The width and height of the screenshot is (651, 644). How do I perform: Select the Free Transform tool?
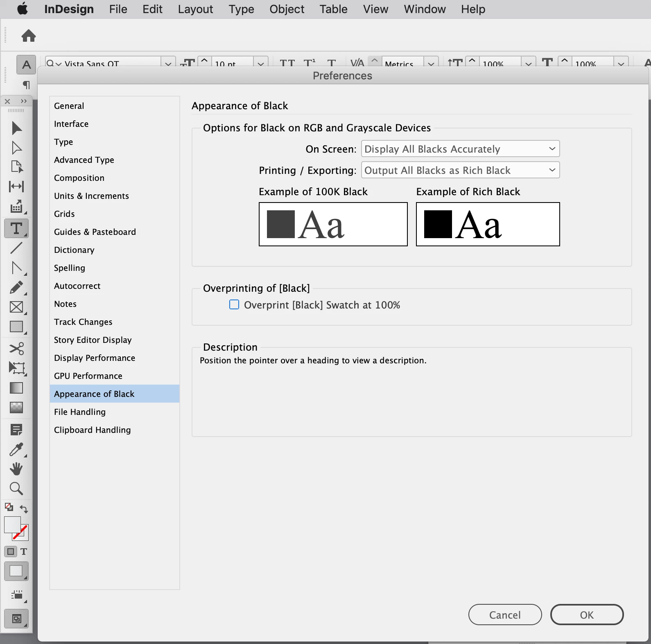(x=16, y=368)
